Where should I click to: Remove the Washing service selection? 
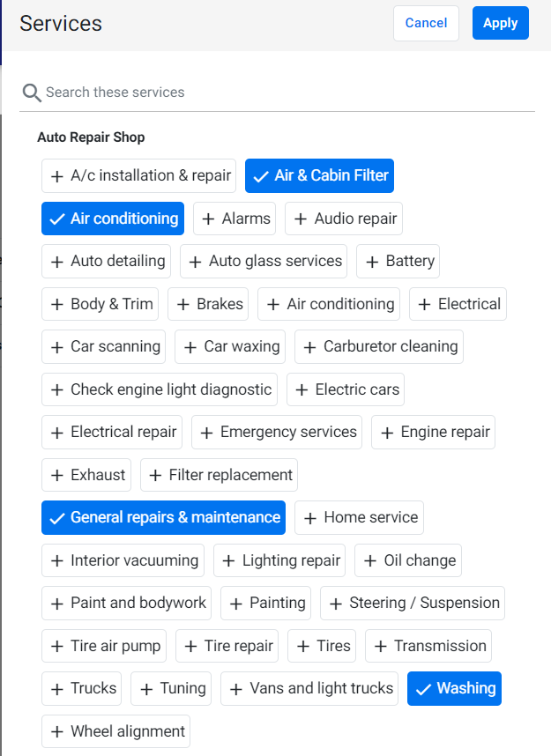point(455,688)
